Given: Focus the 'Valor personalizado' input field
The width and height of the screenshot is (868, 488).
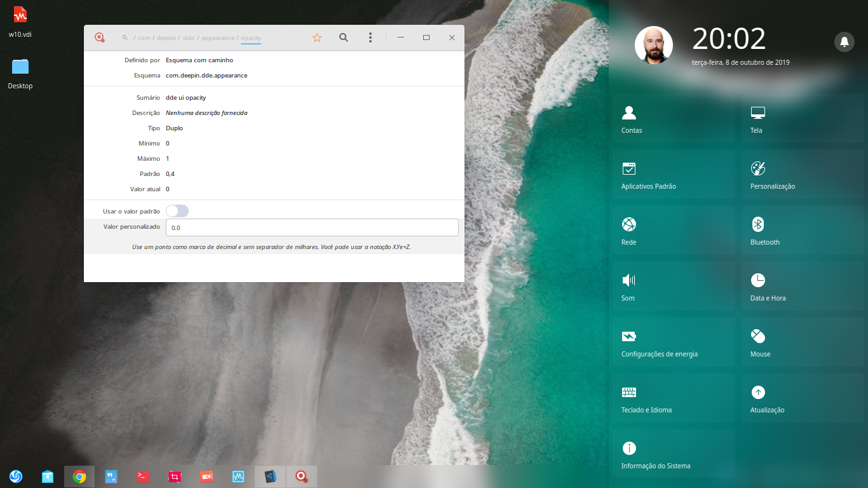Looking at the screenshot, I should click(312, 227).
